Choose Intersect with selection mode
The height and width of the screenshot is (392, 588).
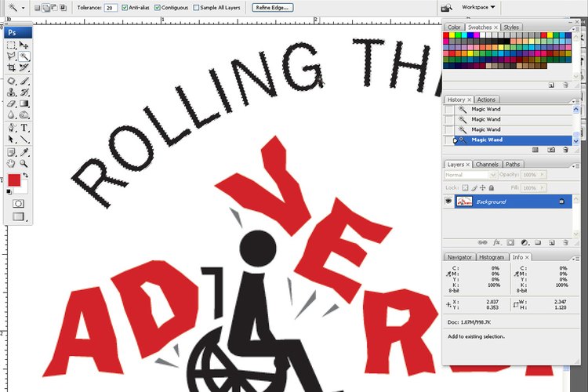click(x=63, y=8)
